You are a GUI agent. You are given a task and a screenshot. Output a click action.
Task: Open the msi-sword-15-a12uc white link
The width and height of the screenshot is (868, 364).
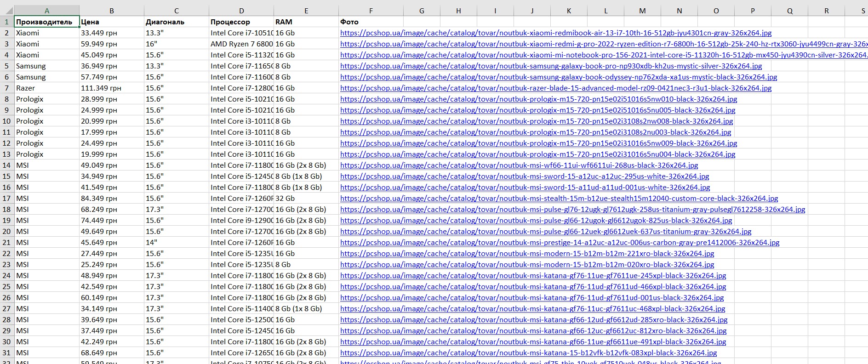click(525, 176)
